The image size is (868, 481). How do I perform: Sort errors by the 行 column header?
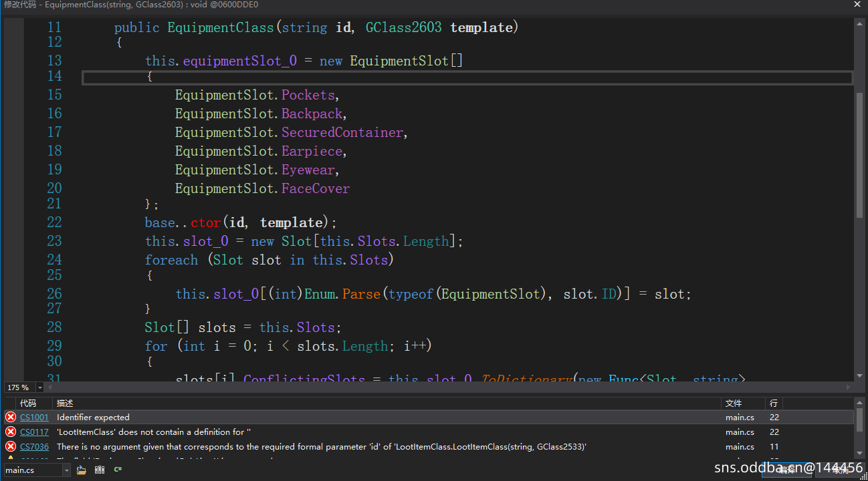tap(774, 404)
